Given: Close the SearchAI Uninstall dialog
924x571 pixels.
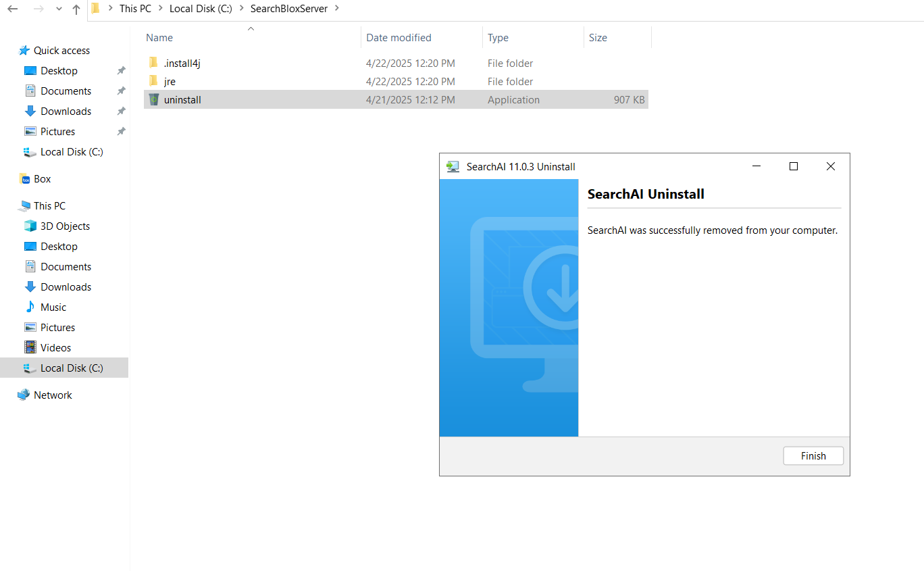Looking at the screenshot, I should pos(831,166).
